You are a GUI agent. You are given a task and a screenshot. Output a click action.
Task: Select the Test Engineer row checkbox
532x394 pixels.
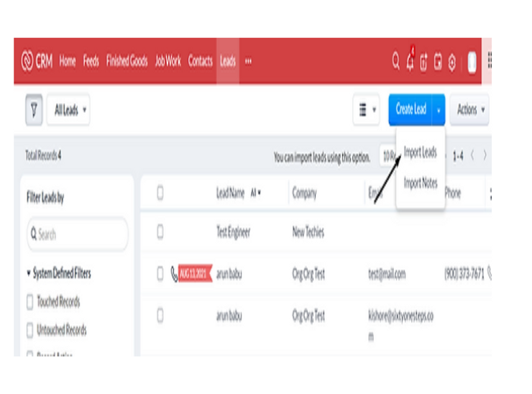click(x=160, y=232)
